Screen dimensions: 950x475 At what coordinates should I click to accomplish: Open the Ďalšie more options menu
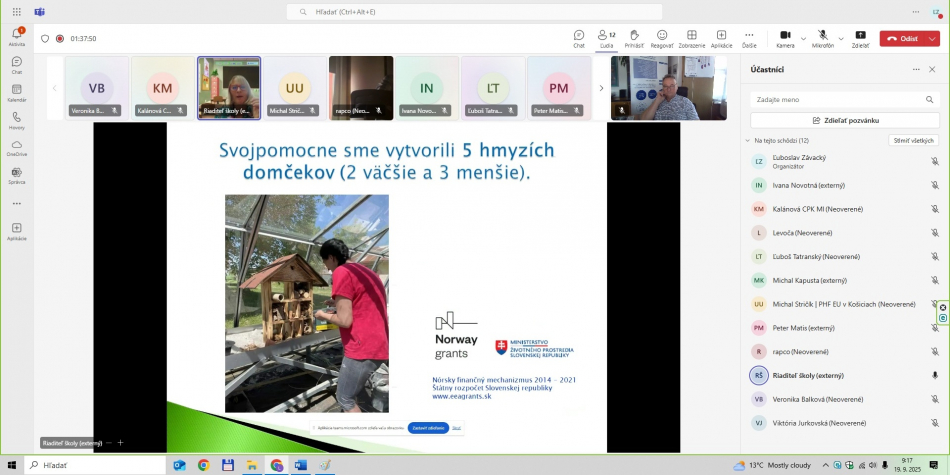coord(749,38)
